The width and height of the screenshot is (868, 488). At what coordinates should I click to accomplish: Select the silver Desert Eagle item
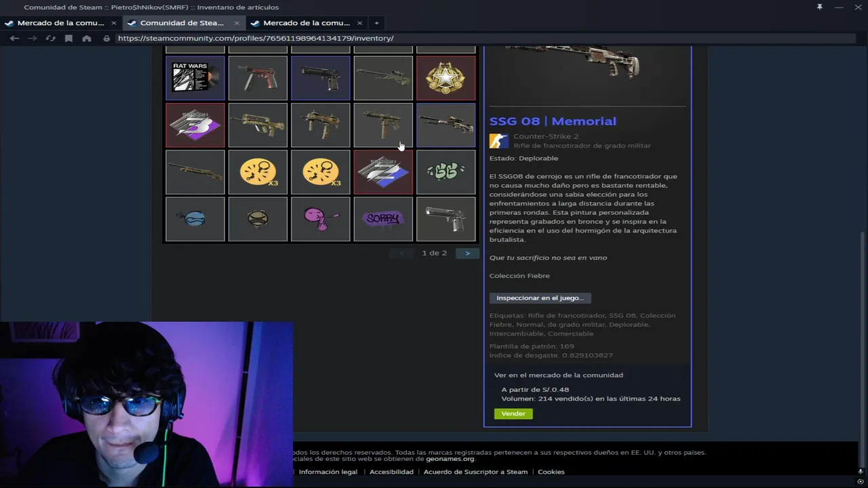446,219
